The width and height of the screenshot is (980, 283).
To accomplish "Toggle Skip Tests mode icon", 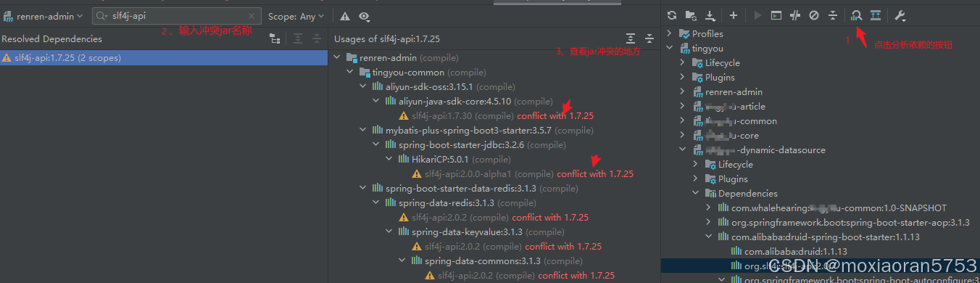I will point(814,15).
